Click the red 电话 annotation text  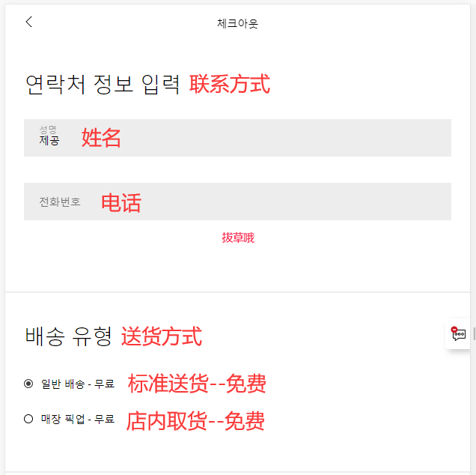[x=121, y=203]
